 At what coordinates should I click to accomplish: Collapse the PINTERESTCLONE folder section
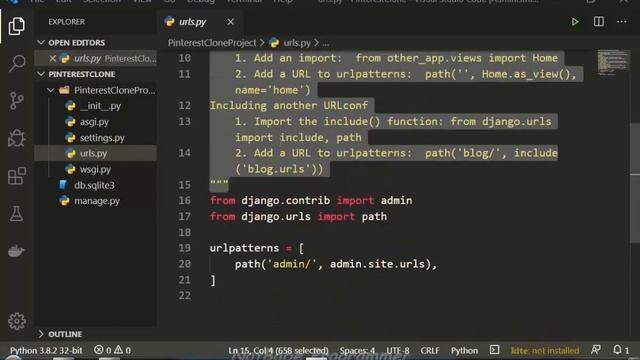pos(95,74)
